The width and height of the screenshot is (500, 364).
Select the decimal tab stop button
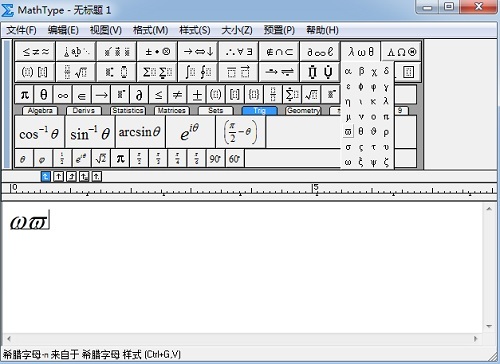tap(97, 176)
